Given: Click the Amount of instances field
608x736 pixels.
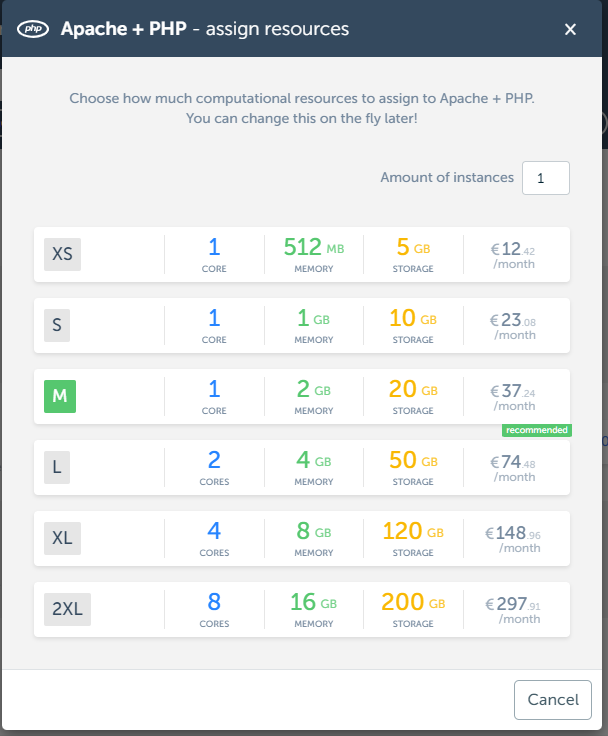Looking at the screenshot, I should click(x=546, y=178).
